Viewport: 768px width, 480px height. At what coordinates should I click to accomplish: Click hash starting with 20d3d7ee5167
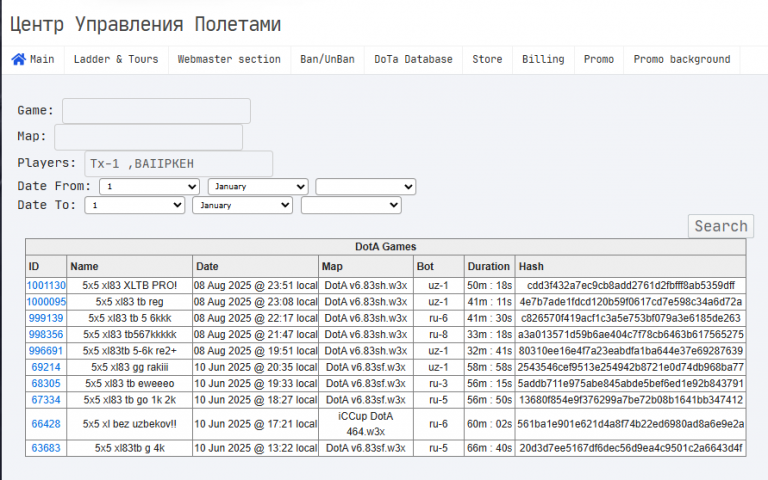[631, 448]
